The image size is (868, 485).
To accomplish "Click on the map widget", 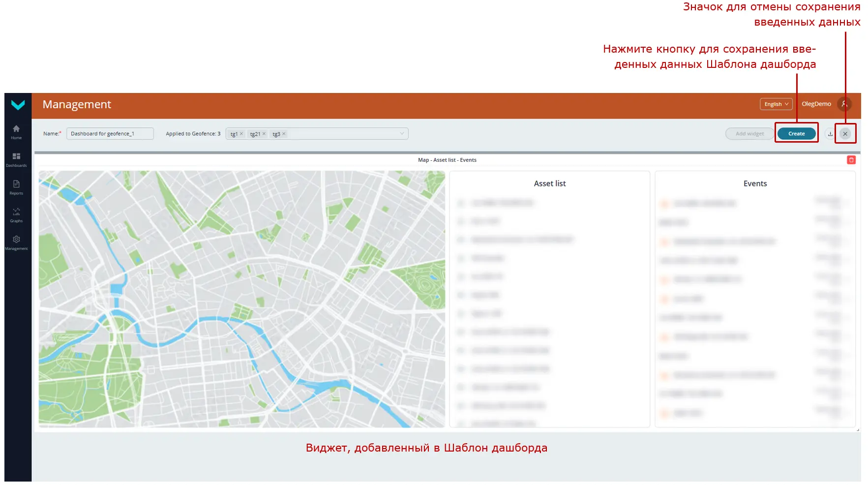I will pos(241,299).
